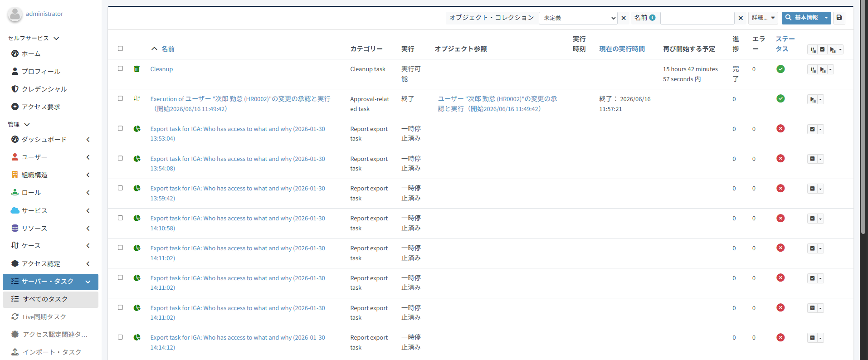868x360 pixels.
Task: Clear the object collection filter X
Action: pyautogui.click(x=624, y=18)
